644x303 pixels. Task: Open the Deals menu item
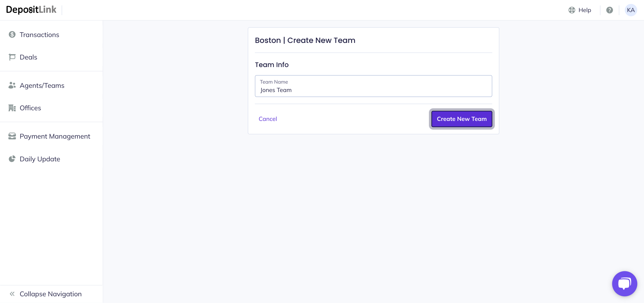tap(29, 57)
